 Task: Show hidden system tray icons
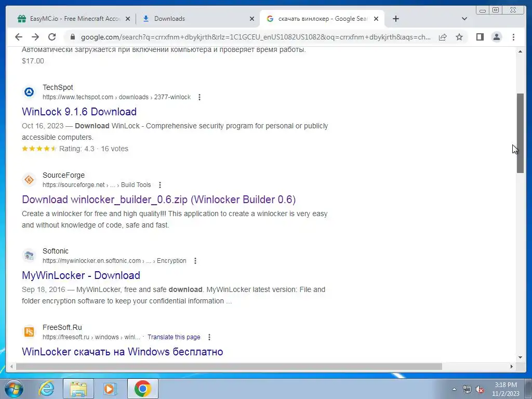[454, 389]
